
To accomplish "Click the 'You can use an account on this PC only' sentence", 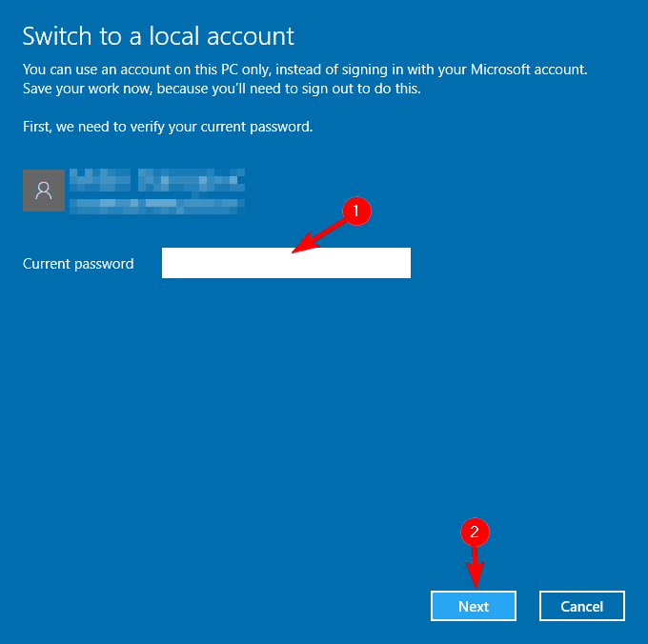I will (x=305, y=70).
